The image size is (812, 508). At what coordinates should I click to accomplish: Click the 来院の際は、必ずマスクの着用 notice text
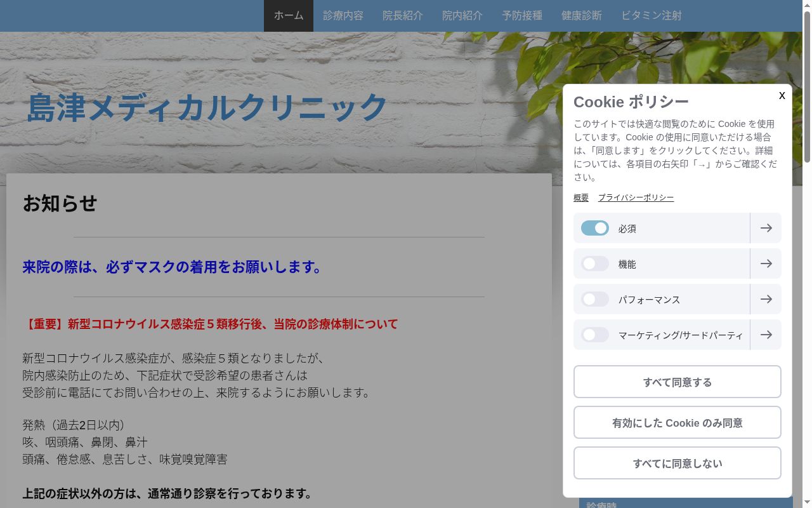[173, 267]
